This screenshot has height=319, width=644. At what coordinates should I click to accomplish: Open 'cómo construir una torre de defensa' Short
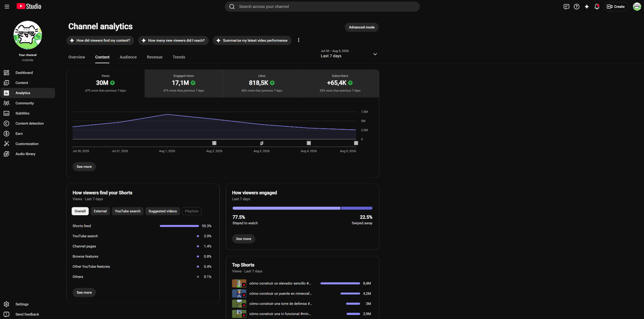[x=280, y=304]
